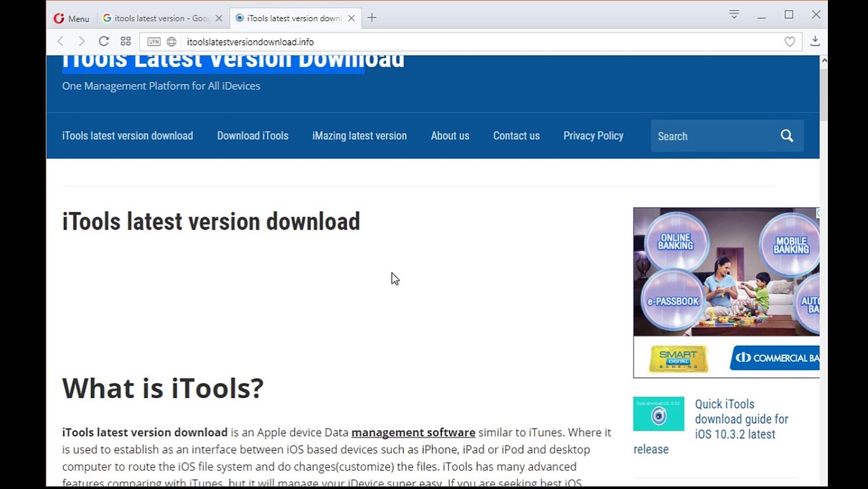Click the iTools Latest Version Download site title
Viewport: 868px width, 489px height.
click(233, 60)
